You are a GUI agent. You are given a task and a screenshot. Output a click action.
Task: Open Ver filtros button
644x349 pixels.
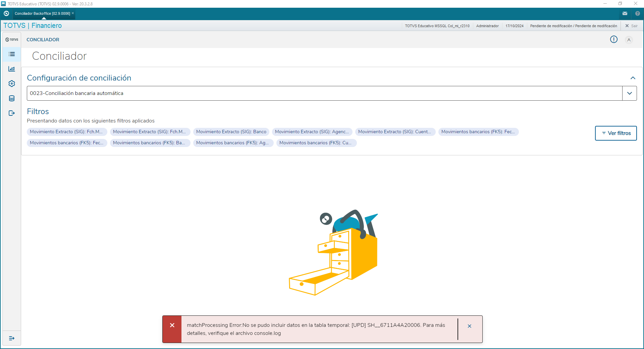tap(616, 133)
